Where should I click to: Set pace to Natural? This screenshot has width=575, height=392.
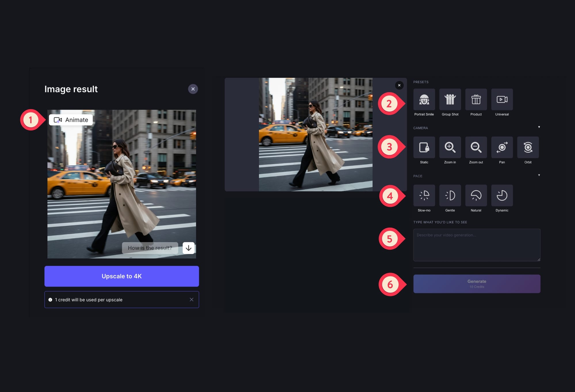pyautogui.click(x=476, y=195)
